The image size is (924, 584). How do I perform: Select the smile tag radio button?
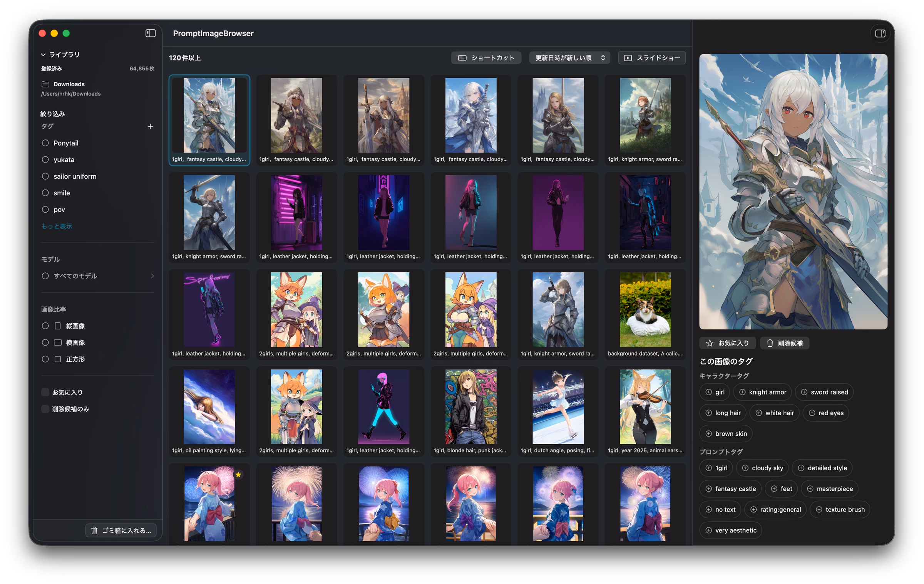(x=45, y=193)
